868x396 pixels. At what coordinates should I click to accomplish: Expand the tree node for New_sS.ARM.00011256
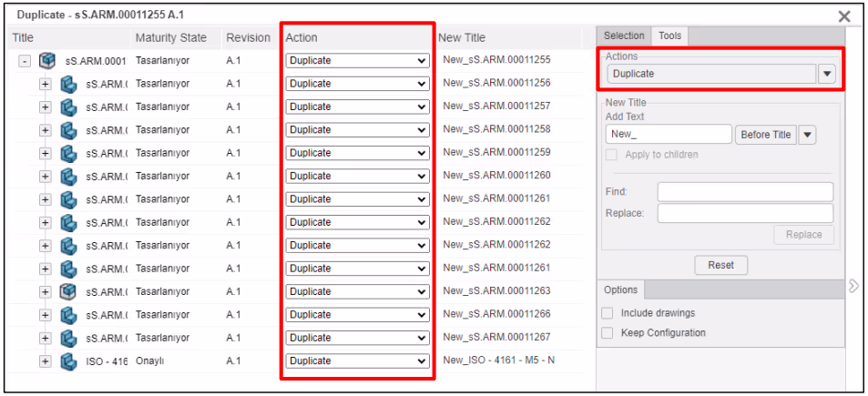pos(46,84)
